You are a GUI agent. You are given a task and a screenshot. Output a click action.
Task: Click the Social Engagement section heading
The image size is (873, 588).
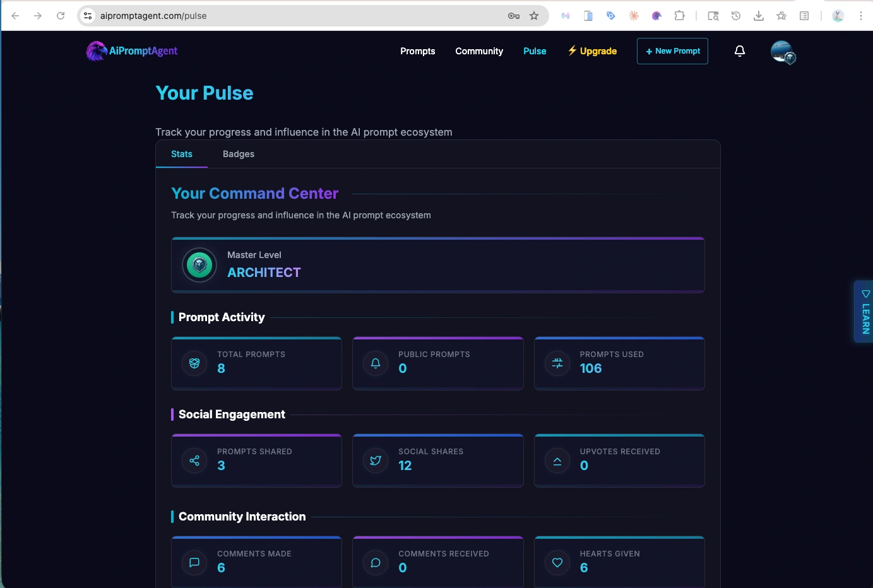[x=232, y=415]
